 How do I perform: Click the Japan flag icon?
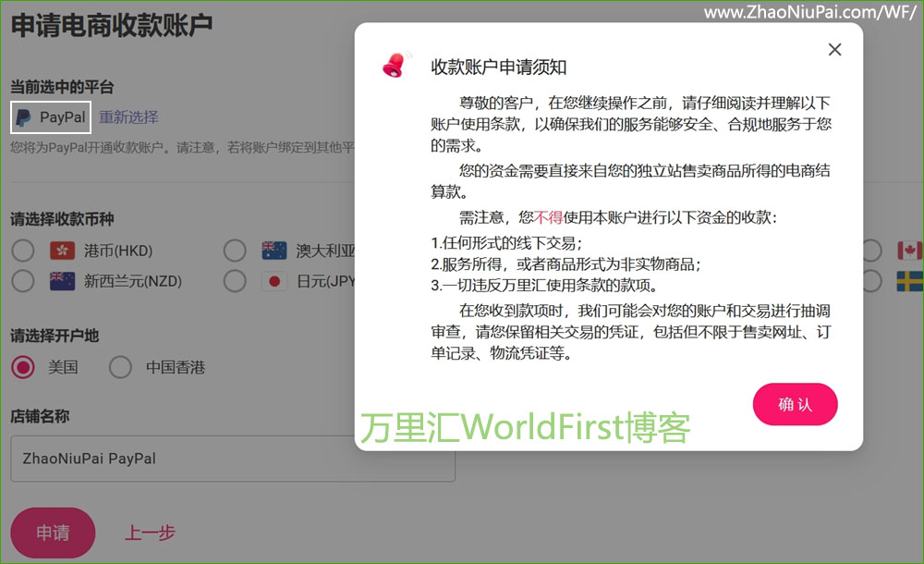coord(274,281)
